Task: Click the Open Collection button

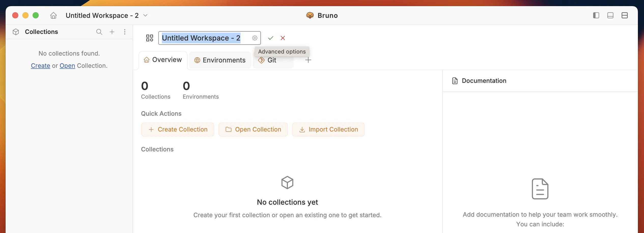Action: (x=253, y=129)
